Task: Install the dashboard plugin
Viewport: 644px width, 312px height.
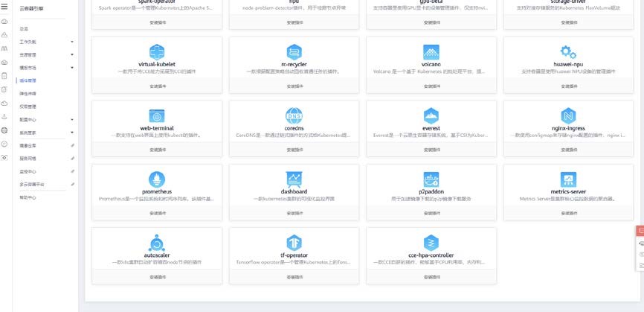Action: coord(294,214)
